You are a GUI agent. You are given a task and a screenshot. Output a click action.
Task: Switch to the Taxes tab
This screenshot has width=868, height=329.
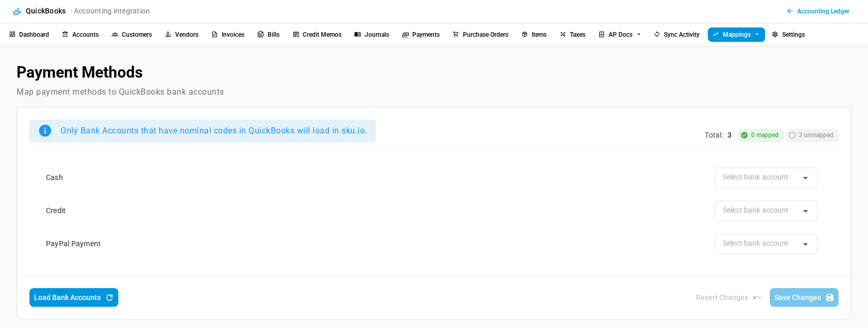point(572,35)
